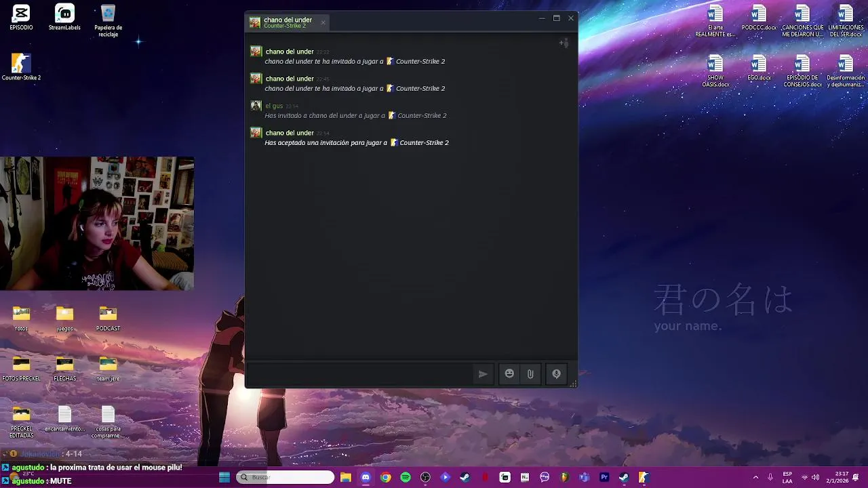This screenshot has height=488, width=868.
Task: Open Counter-Strike 2 from the taskbar
Action: (644, 477)
